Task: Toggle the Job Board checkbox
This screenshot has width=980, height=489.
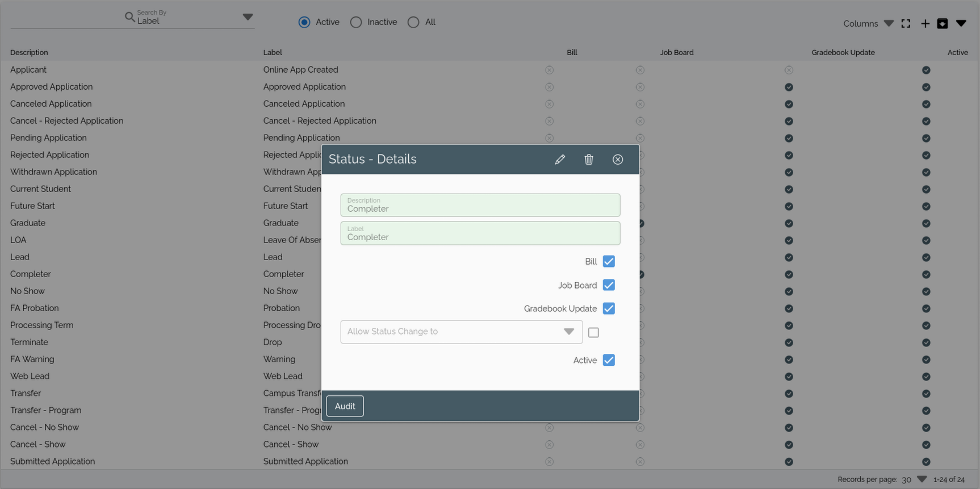Action: coord(609,285)
